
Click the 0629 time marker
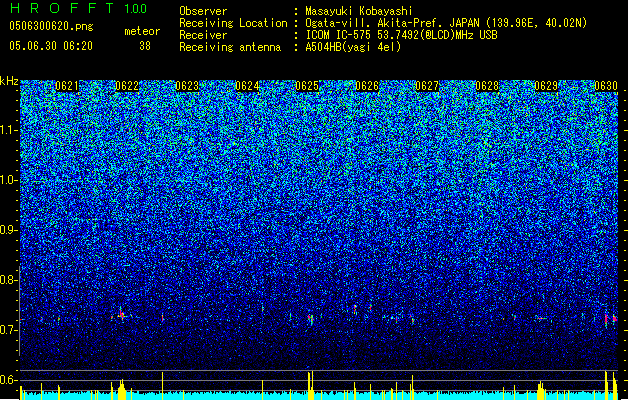(x=546, y=86)
